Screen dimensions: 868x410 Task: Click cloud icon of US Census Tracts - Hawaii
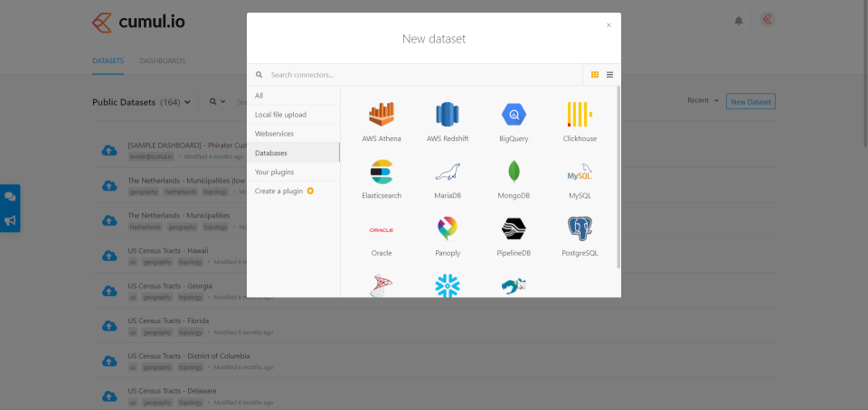point(109,256)
